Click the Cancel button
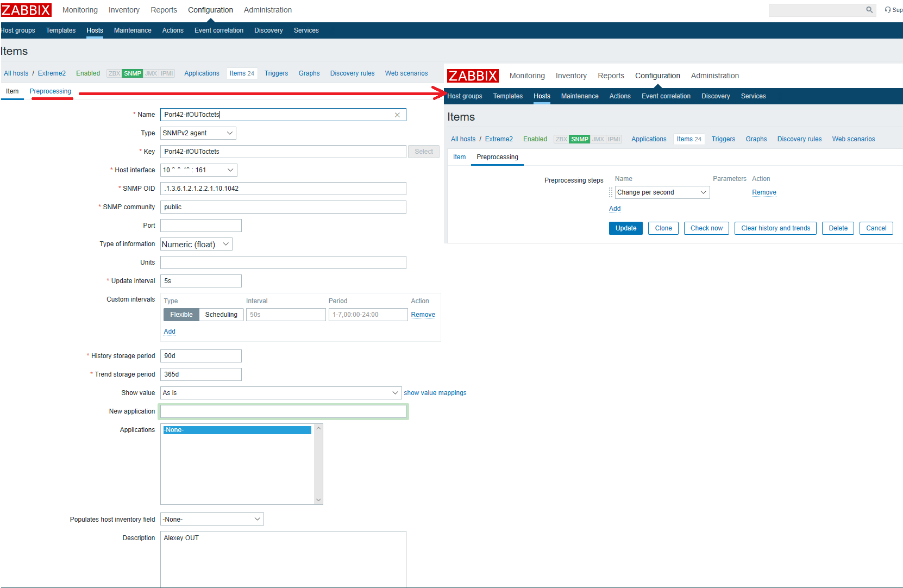Screen dimensions: 903x588 pos(876,228)
